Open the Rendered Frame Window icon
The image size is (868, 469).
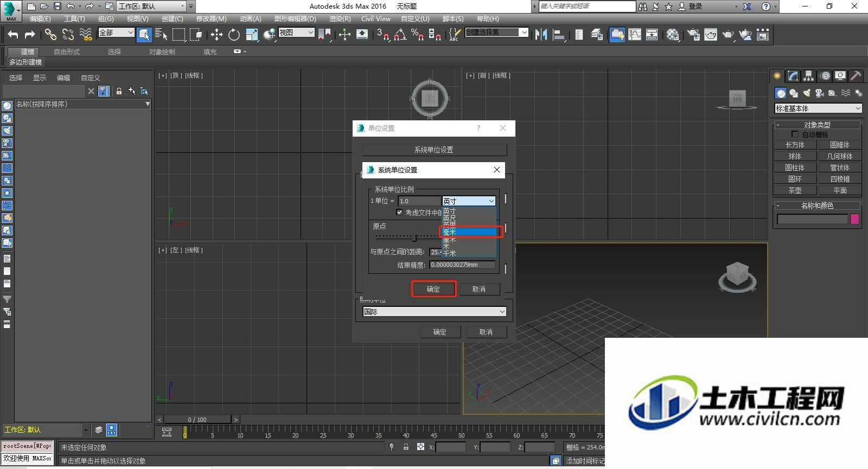click(711, 35)
